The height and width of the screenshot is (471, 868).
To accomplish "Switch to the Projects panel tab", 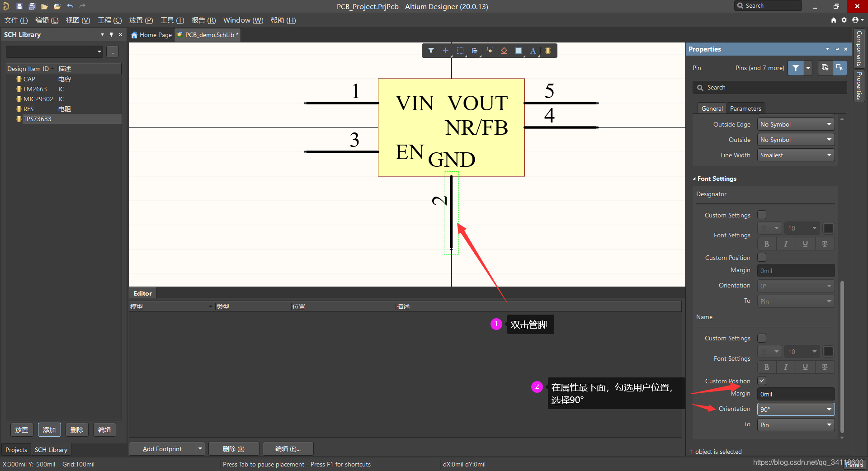I will pos(16,450).
